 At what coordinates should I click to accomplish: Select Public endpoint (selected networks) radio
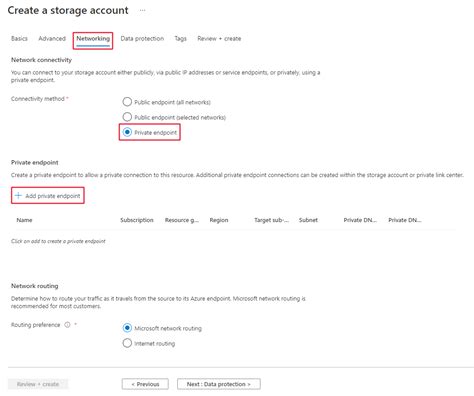(127, 117)
